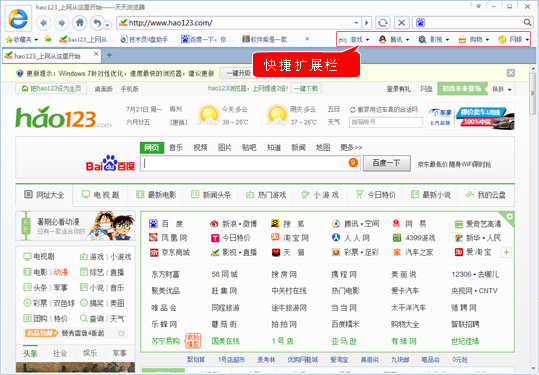Screen dimensions: 539x375
Task: Click the 百度一下 search button
Action: pos(387,163)
